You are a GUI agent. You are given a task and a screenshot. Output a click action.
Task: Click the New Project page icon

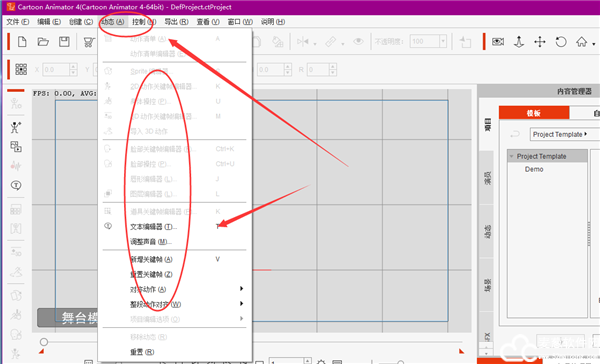pyautogui.click(x=22, y=41)
